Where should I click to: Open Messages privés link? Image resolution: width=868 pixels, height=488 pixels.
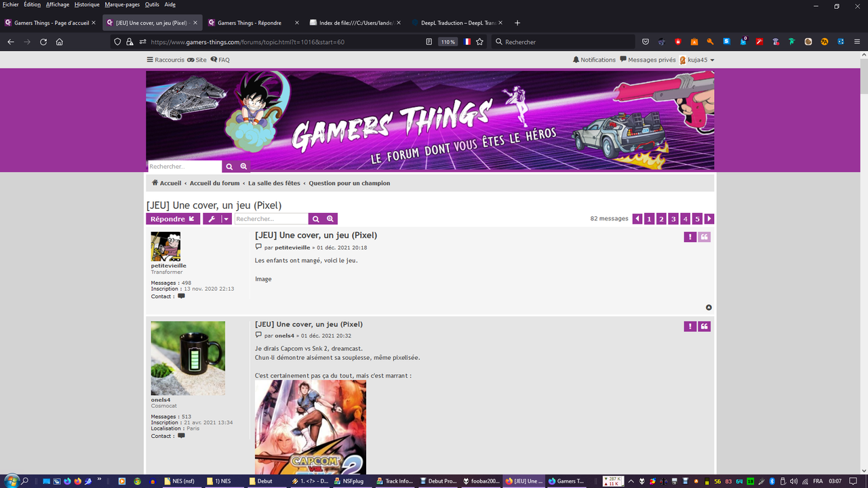[x=648, y=60]
